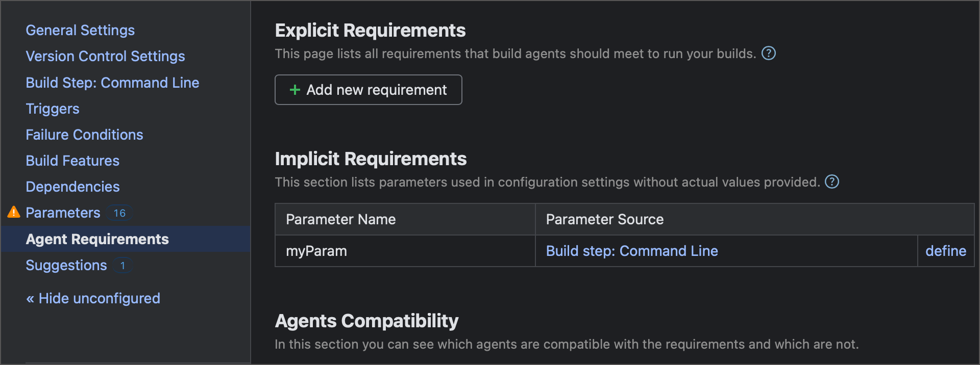Open General Settings
The image size is (980, 365).
tap(80, 30)
